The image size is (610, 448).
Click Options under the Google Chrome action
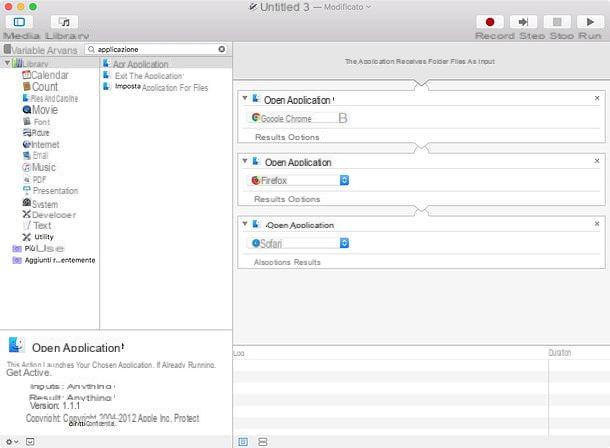304,137
